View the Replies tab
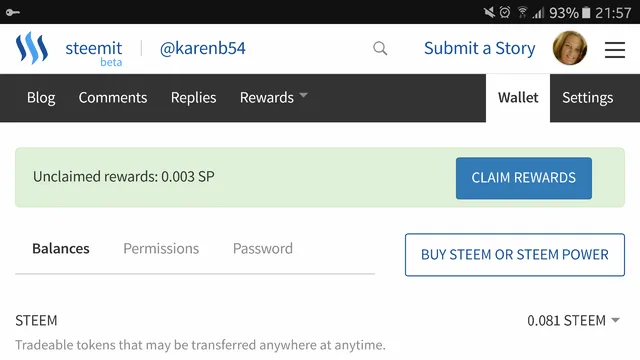Screen dimensions: 640x360 (193, 98)
